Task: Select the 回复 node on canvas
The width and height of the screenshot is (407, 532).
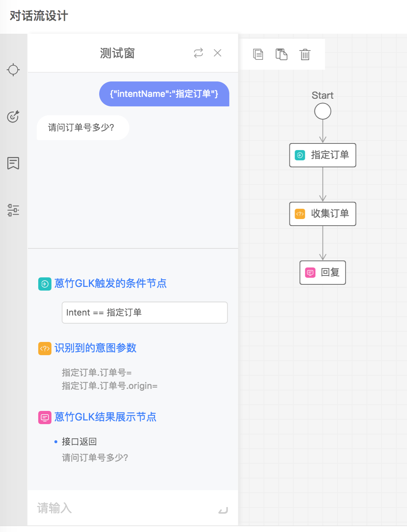Action: (323, 273)
